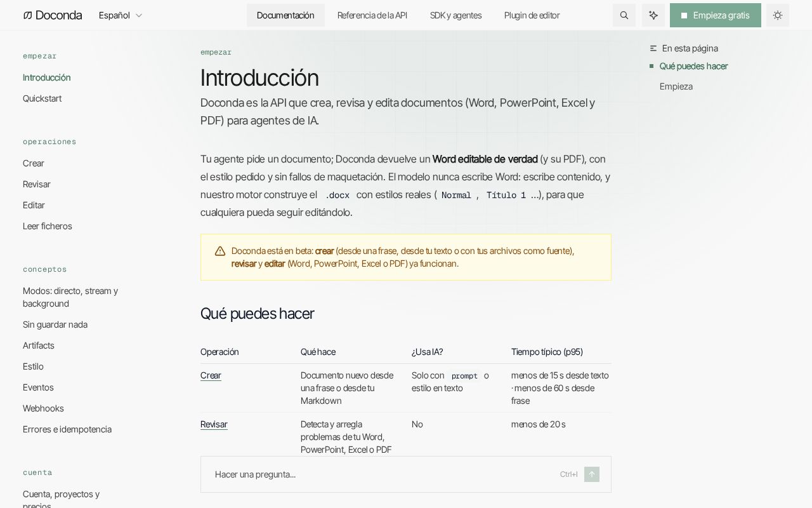
Task: Open Errores e idempotencia page
Action: [x=67, y=429]
